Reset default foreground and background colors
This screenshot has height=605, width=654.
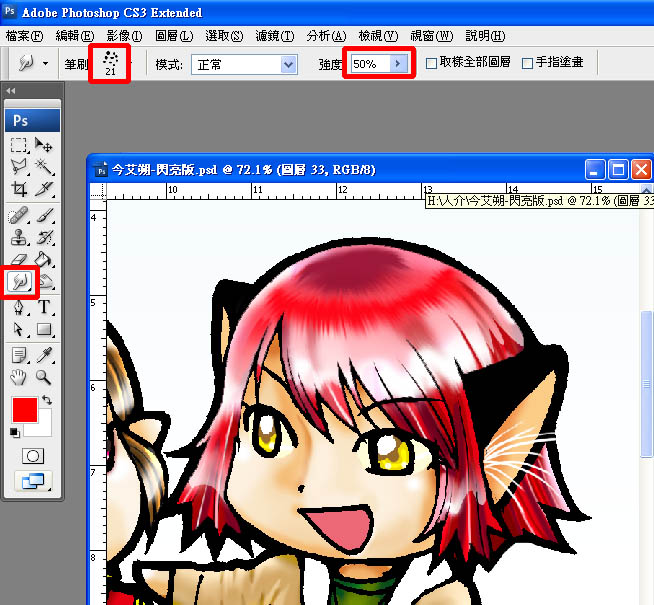(x=15, y=433)
